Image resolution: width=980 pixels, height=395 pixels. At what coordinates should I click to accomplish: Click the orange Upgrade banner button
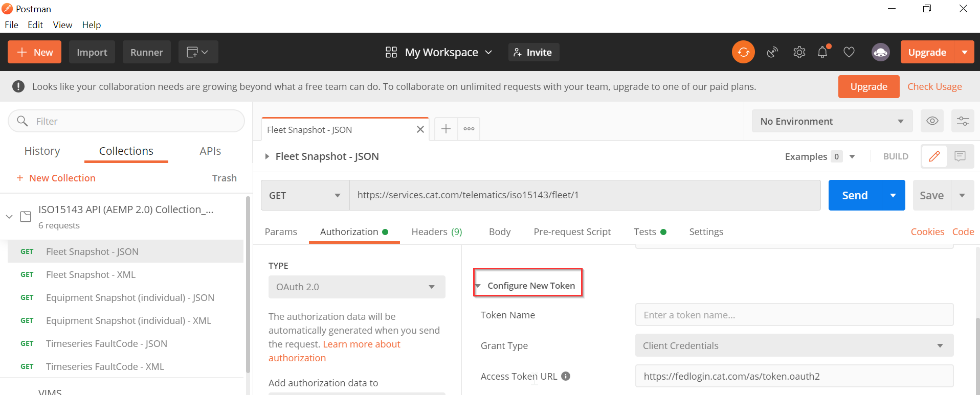(x=868, y=86)
